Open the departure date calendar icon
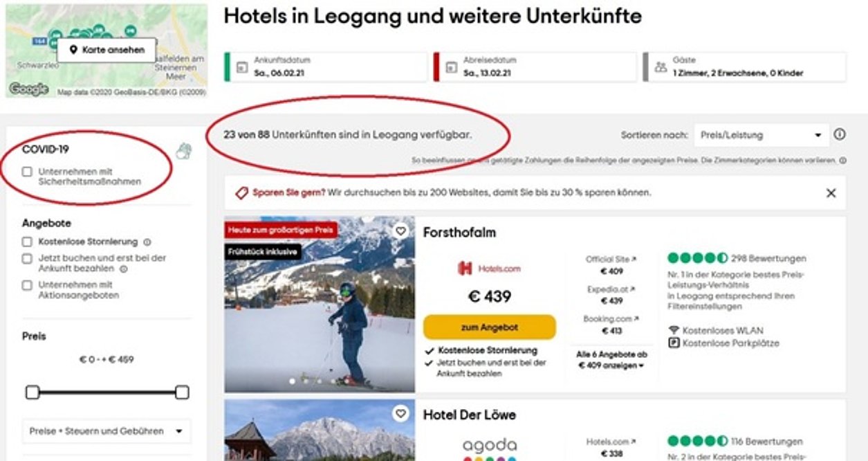 pos(451,68)
